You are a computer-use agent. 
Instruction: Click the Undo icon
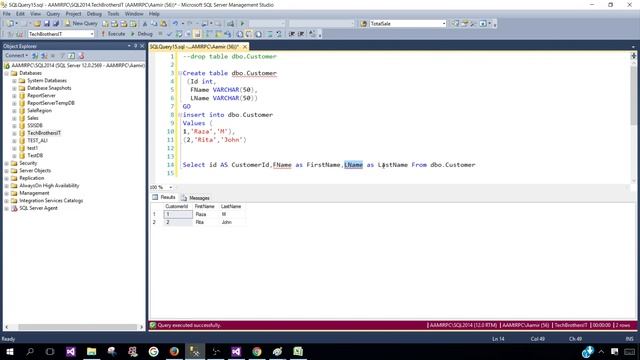(x=176, y=24)
